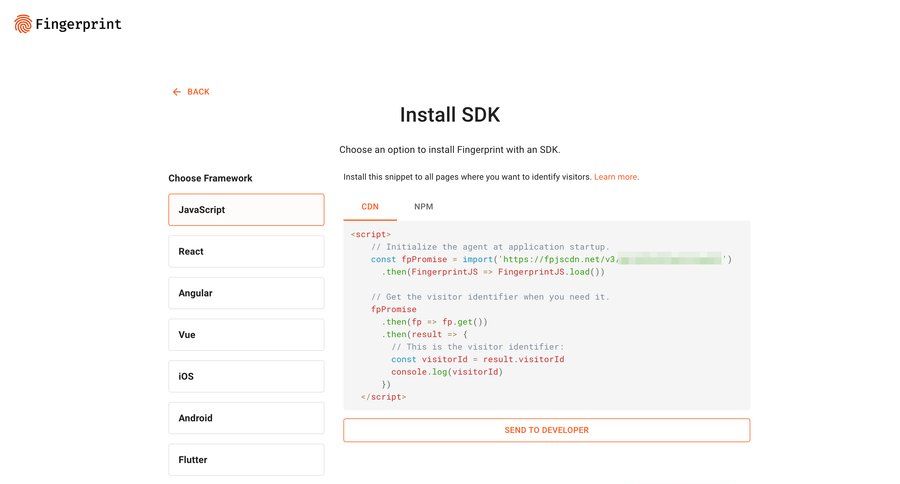Choose the Vue framework
This screenshot has height=484, width=900.
point(246,335)
